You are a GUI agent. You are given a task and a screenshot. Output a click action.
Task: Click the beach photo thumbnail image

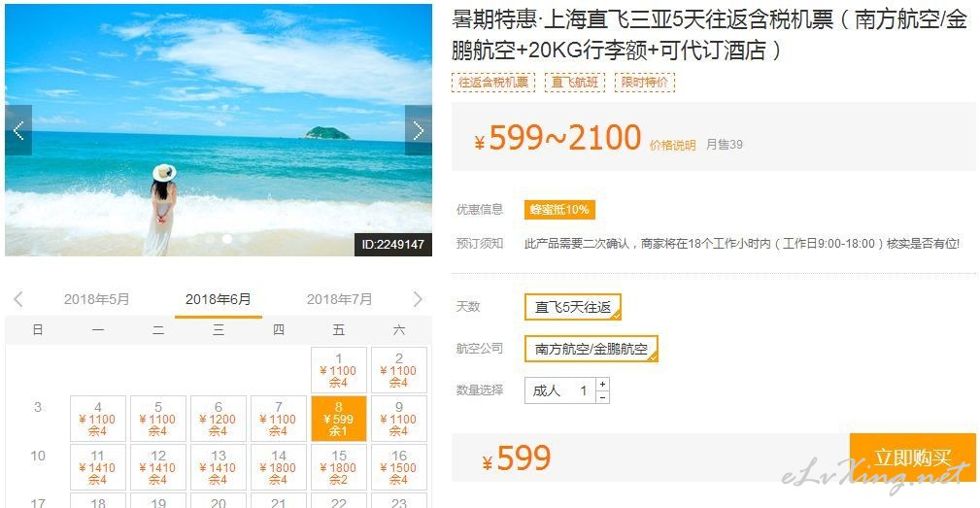tap(219, 130)
